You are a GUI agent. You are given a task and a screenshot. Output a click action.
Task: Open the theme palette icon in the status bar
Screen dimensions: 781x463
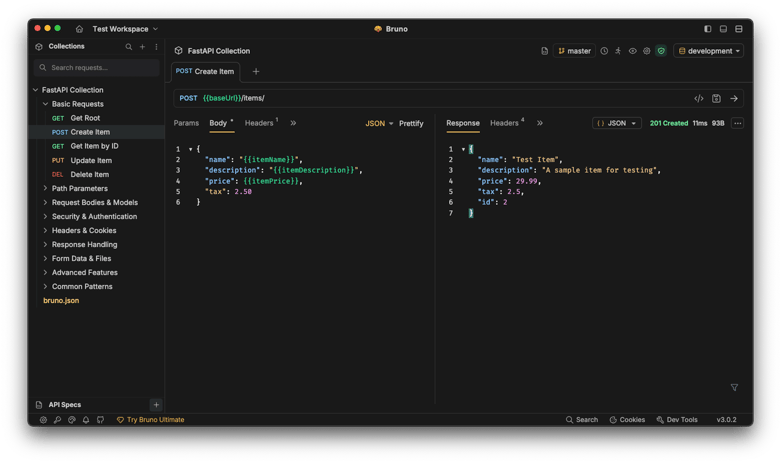point(72,420)
